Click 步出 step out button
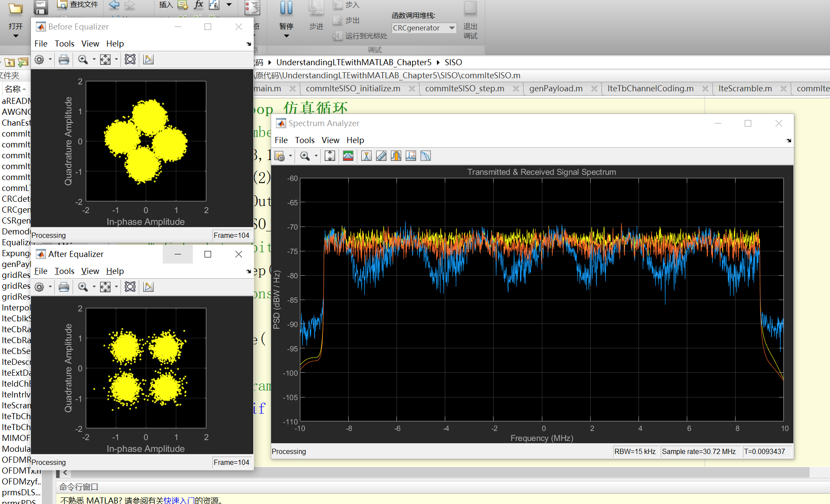 coord(346,20)
